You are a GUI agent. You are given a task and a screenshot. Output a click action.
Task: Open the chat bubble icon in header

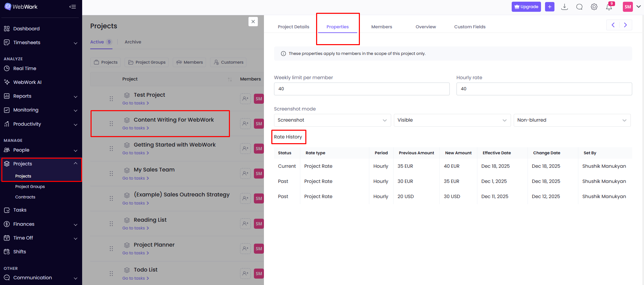579,7
